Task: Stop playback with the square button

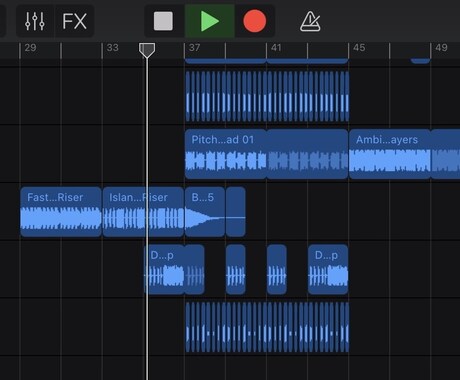Action: click(x=163, y=21)
